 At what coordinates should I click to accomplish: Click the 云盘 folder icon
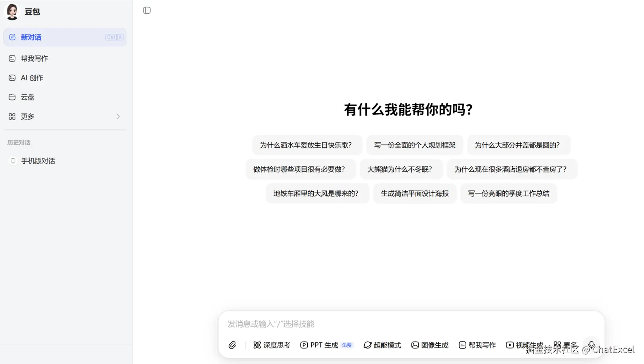12,97
